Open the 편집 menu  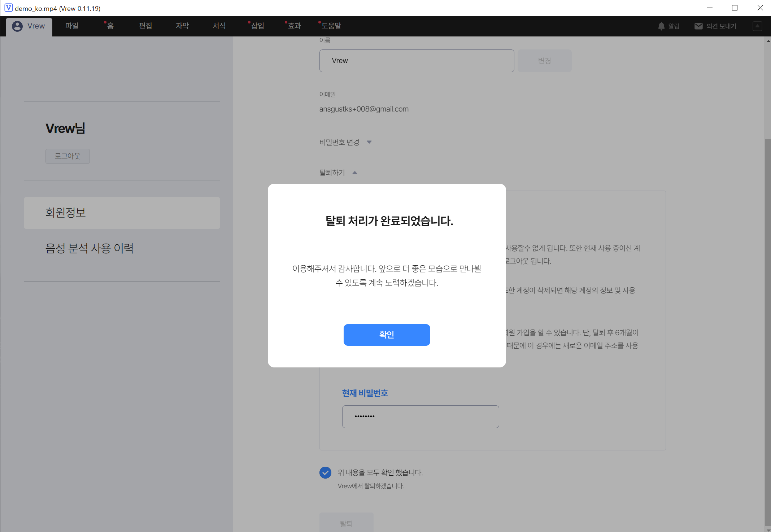pos(145,26)
